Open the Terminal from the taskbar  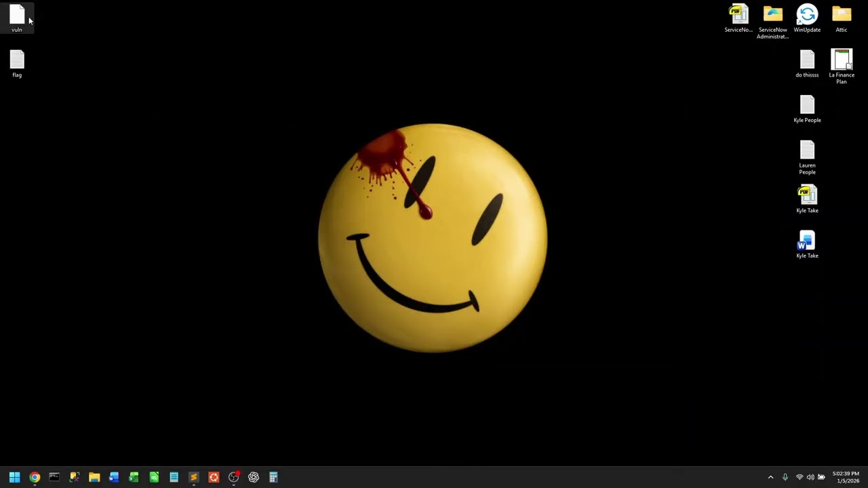click(x=54, y=477)
